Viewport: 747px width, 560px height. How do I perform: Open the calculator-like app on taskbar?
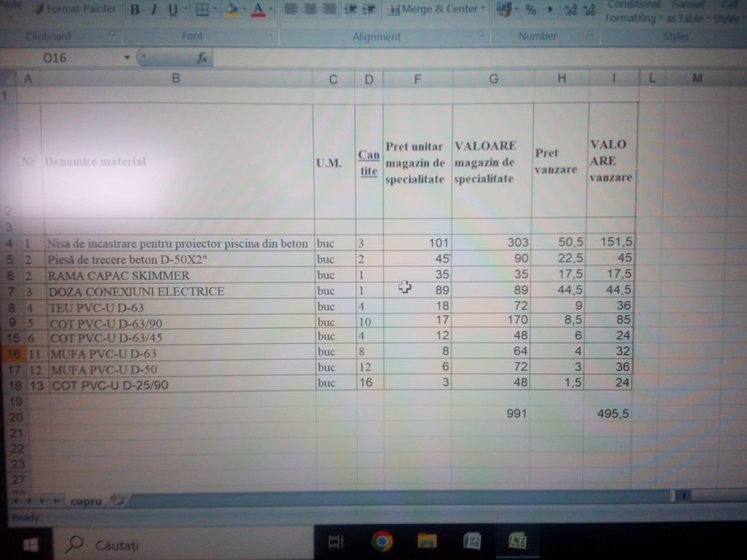[x=472, y=541]
